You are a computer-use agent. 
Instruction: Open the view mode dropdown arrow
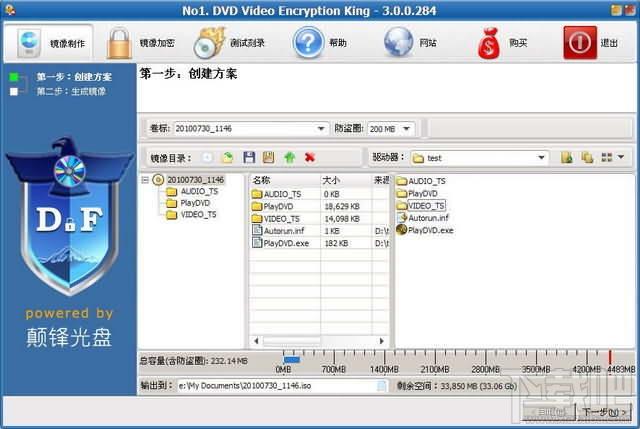click(x=621, y=157)
